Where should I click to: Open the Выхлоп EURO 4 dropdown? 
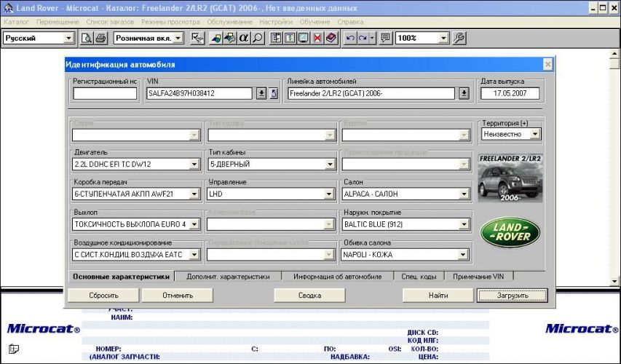194,224
